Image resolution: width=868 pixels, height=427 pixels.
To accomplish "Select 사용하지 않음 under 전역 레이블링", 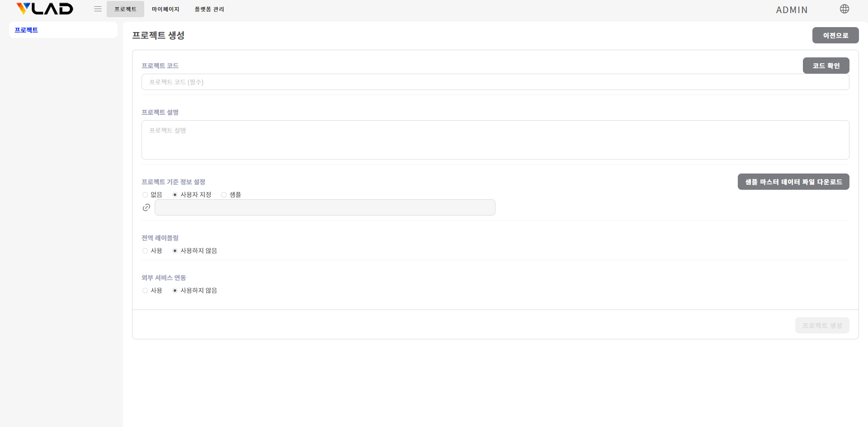I will [x=175, y=251].
